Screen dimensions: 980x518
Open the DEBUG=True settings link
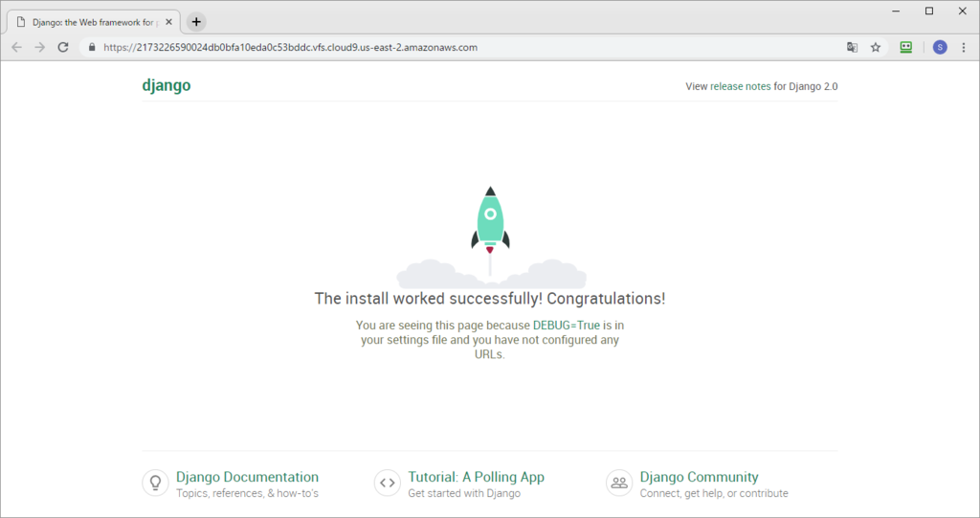point(567,326)
